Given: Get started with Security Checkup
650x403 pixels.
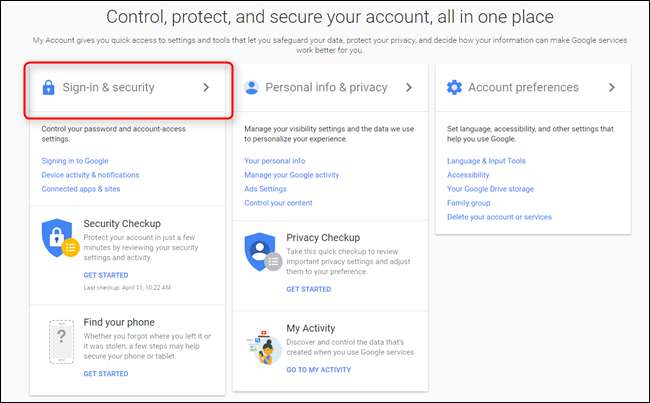Looking at the screenshot, I should click(106, 274).
